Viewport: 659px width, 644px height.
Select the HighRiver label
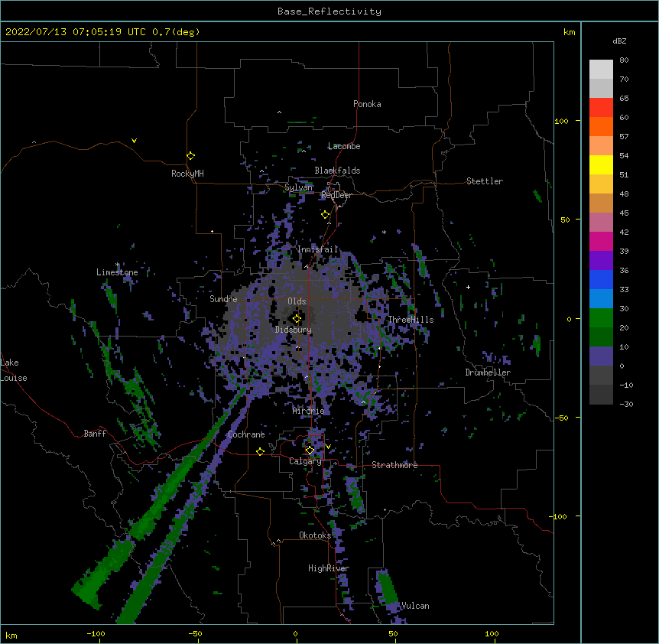click(x=329, y=568)
